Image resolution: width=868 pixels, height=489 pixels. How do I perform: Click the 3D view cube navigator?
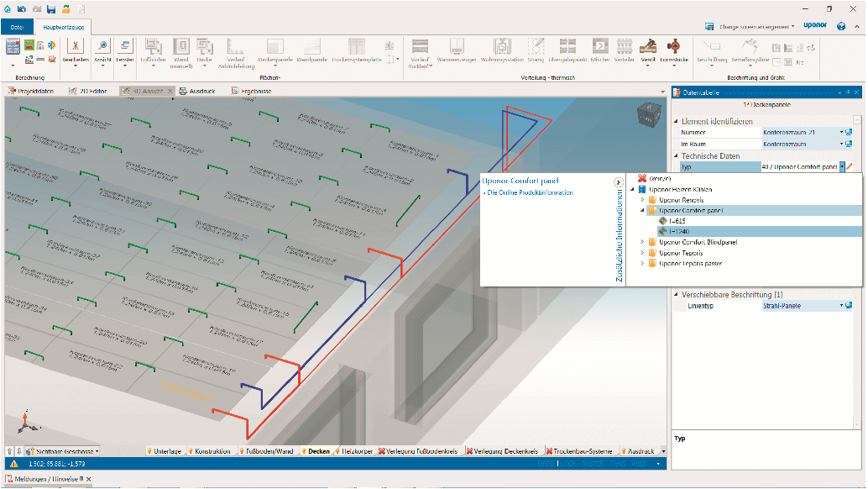tap(650, 114)
